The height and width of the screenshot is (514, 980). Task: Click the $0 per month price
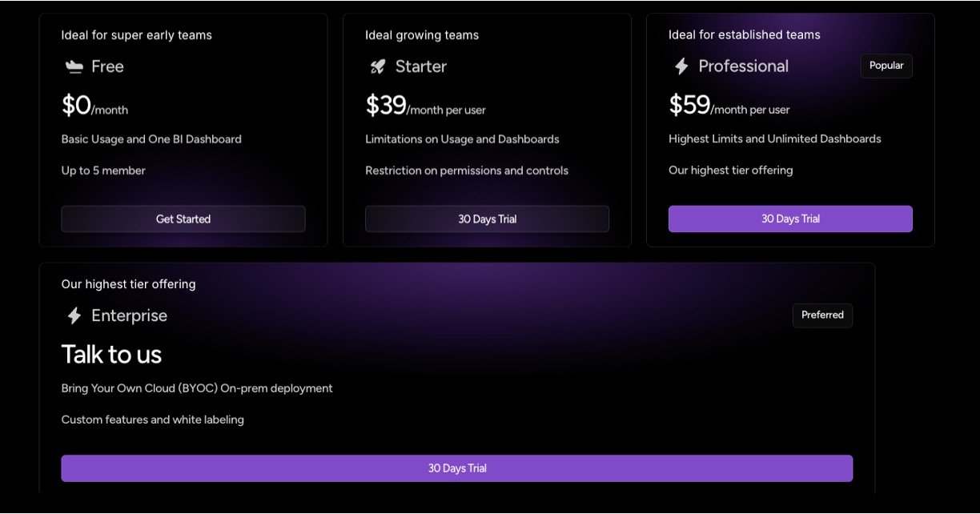coord(94,106)
